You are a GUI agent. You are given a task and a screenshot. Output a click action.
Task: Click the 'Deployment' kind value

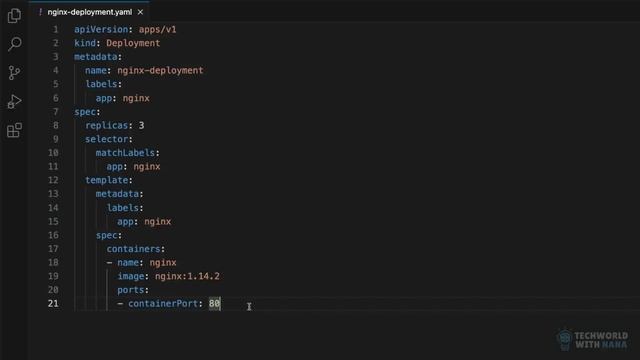coord(133,43)
